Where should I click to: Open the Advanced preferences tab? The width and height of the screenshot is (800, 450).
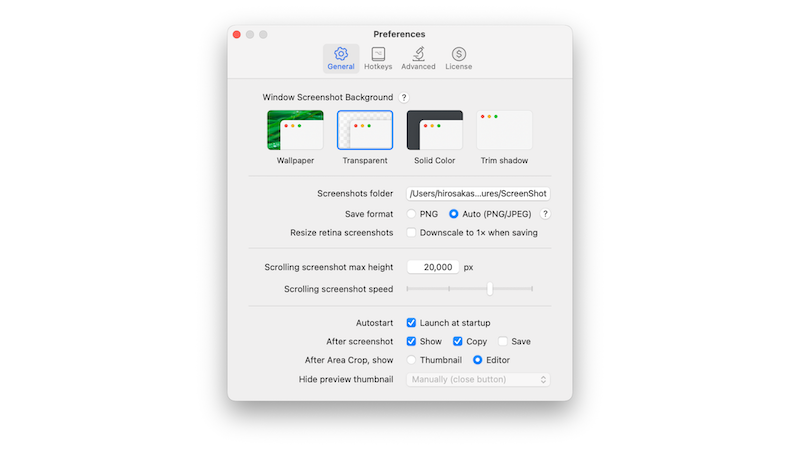tap(418, 58)
